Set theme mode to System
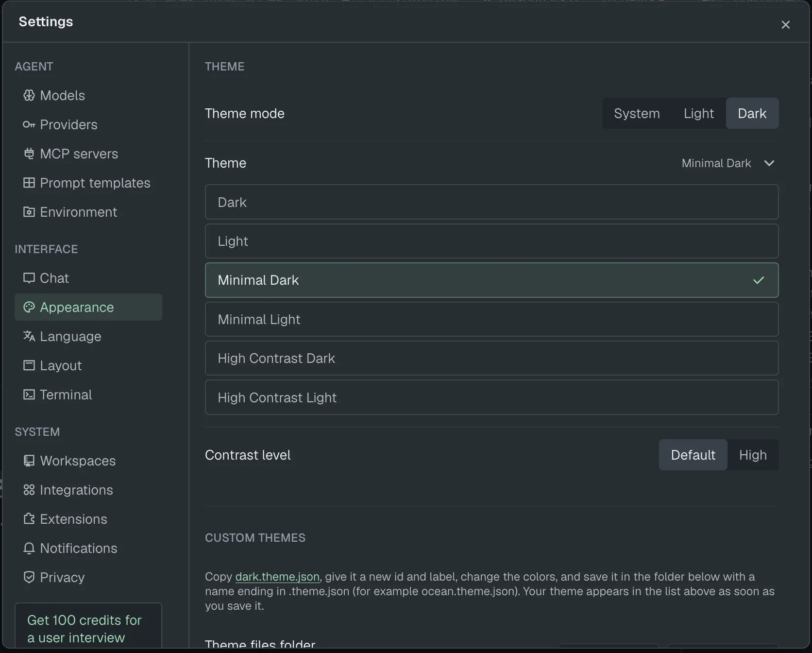This screenshot has width=812, height=653. coord(637,113)
